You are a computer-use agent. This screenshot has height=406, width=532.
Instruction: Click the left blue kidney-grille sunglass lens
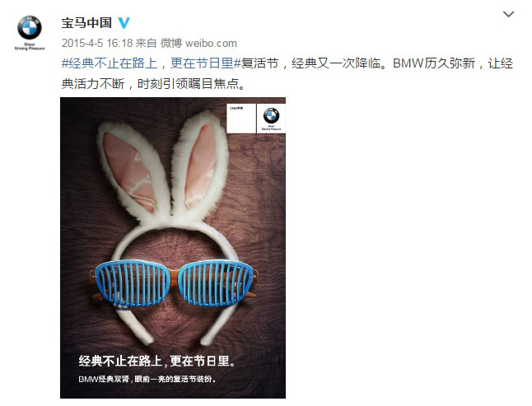tap(132, 283)
